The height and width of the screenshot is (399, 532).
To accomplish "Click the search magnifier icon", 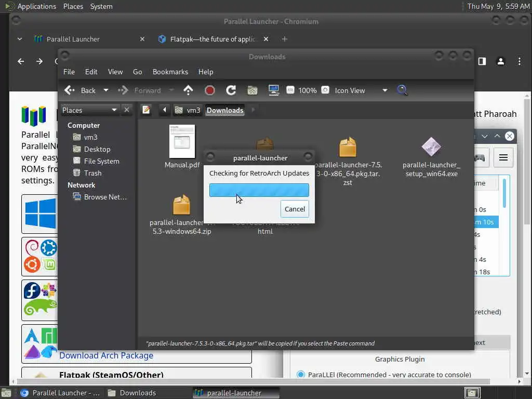I will (403, 90).
